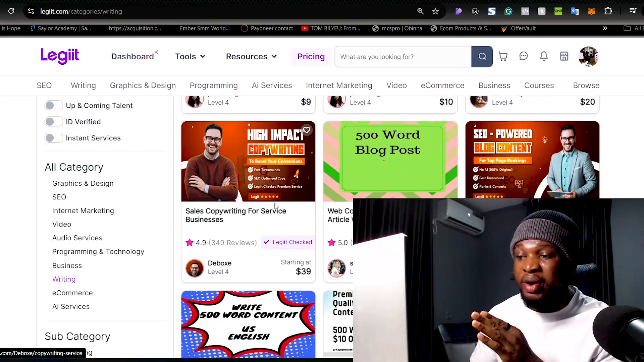Open the browser extensions puzzle icon
Screen dimensions: 644x362
(608, 11)
